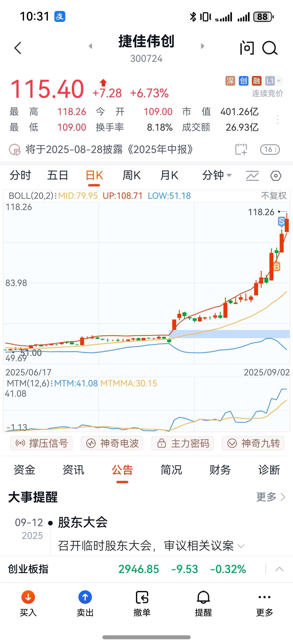Switch to 五日 chart tab

click(x=58, y=175)
